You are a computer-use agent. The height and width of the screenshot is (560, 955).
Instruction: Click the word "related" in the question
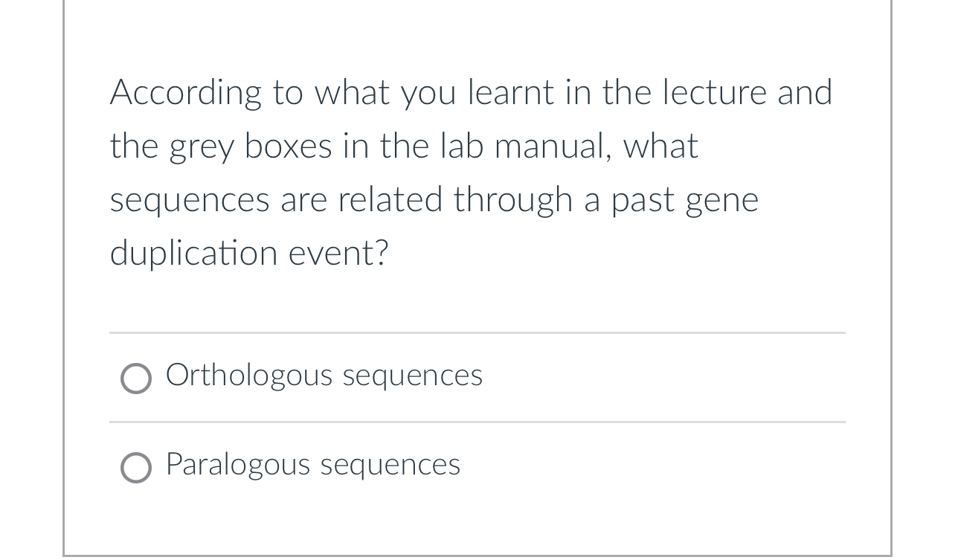[390, 200]
